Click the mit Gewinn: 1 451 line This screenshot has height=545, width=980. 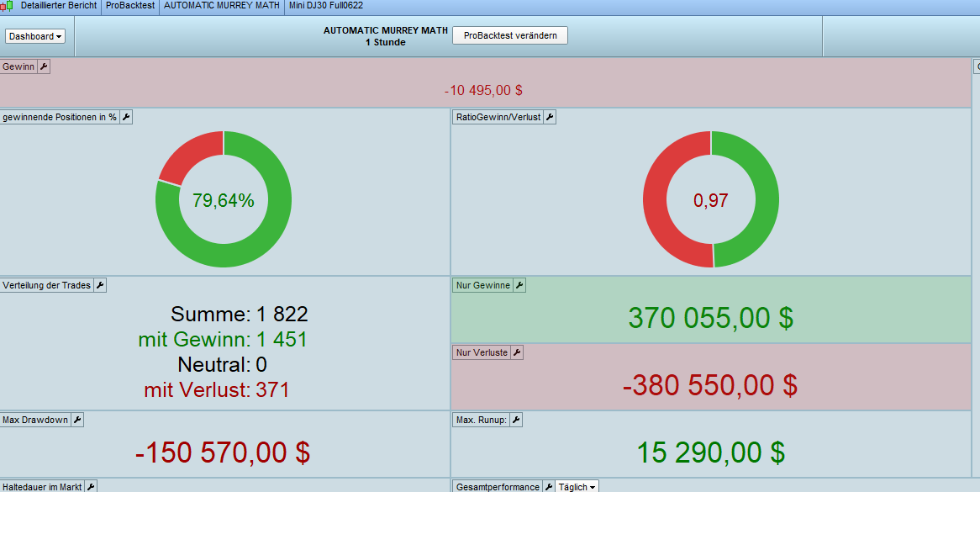point(223,339)
